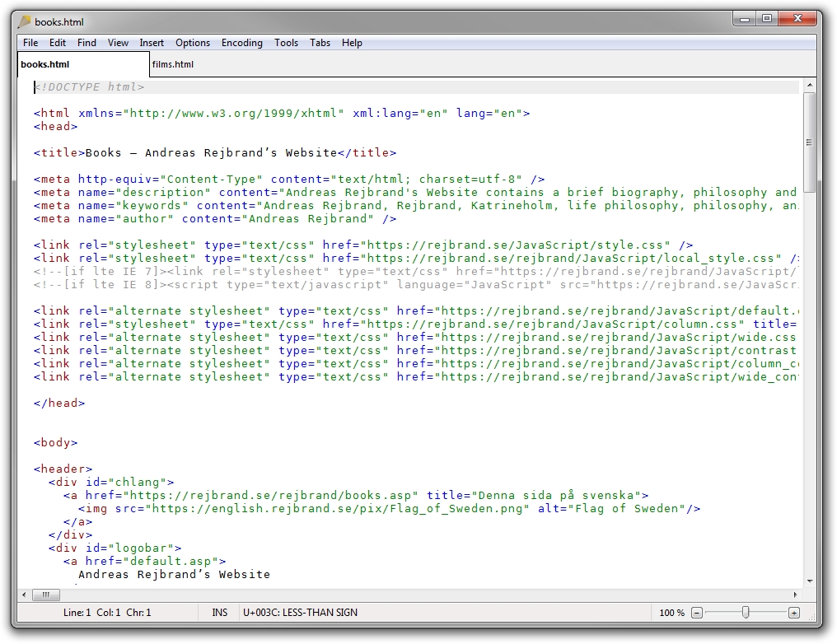Click the closing </head> tag line
This screenshot has width=837, height=644.
(59, 404)
